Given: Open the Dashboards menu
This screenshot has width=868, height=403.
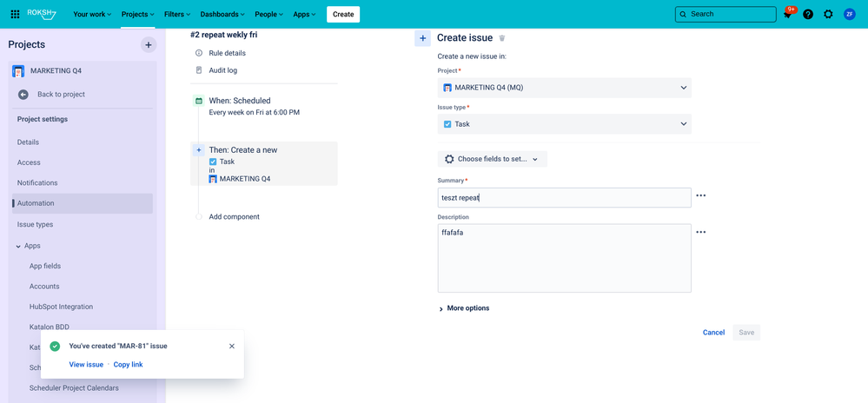Looking at the screenshot, I should click(221, 15).
